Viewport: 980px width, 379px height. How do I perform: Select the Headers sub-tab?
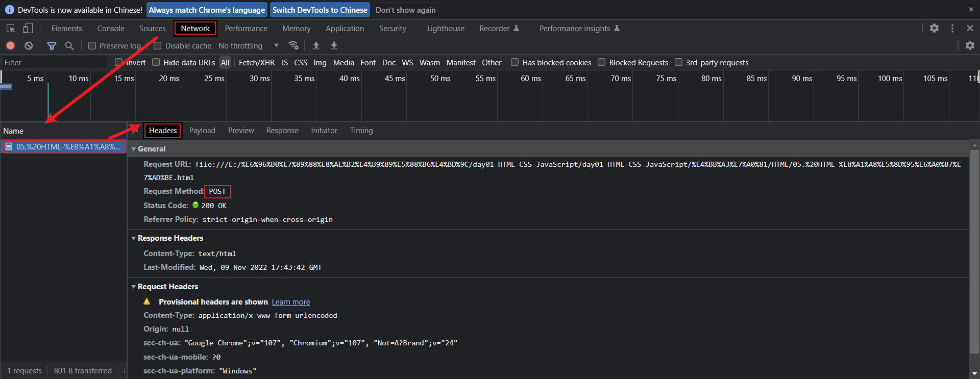coord(163,131)
